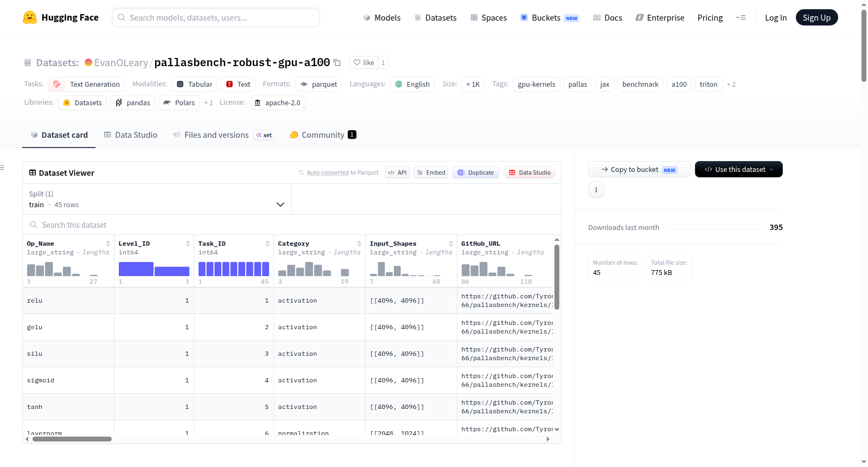
Task: Open the Pricing page
Action: coord(710,17)
